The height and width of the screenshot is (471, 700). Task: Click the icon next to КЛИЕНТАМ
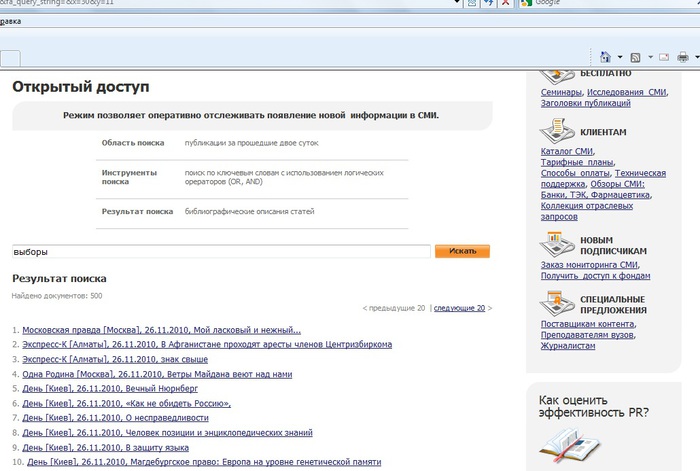pos(557,131)
